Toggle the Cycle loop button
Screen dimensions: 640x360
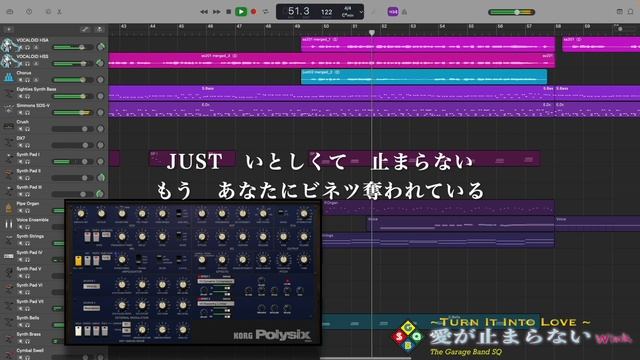coord(266,12)
